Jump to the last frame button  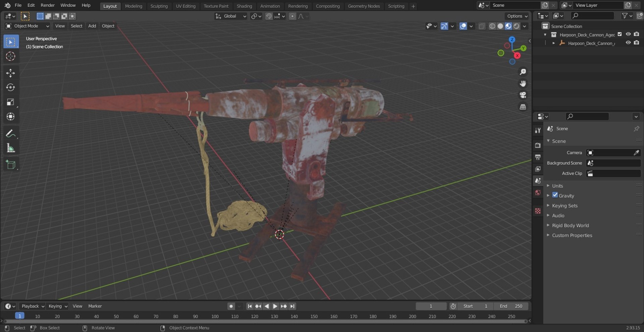coord(292,306)
